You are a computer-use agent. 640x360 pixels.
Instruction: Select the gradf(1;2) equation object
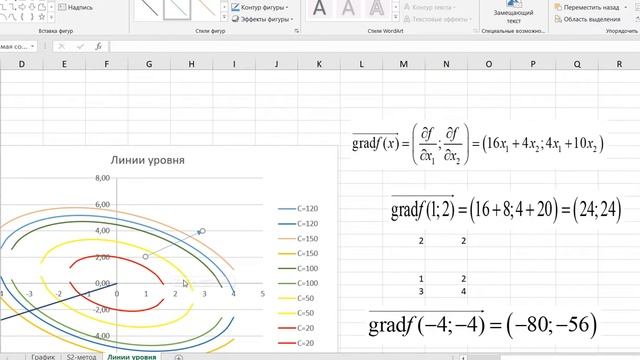tap(506, 209)
